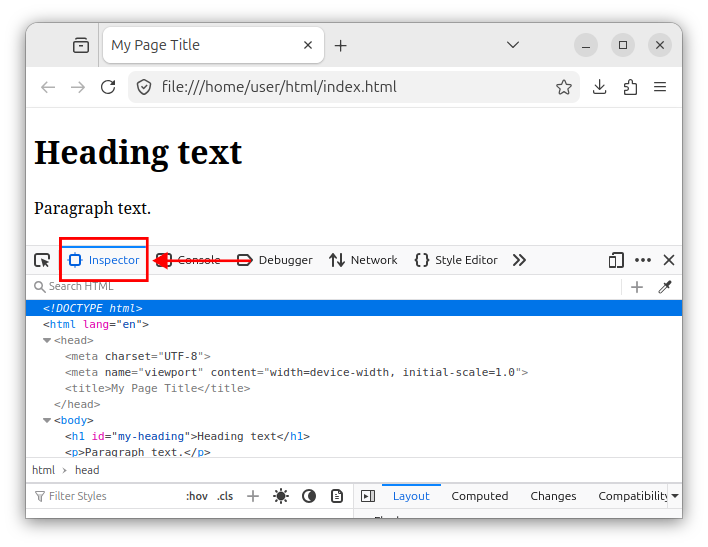Click the head breadcrumb
The image size is (708, 547).
[87, 470]
